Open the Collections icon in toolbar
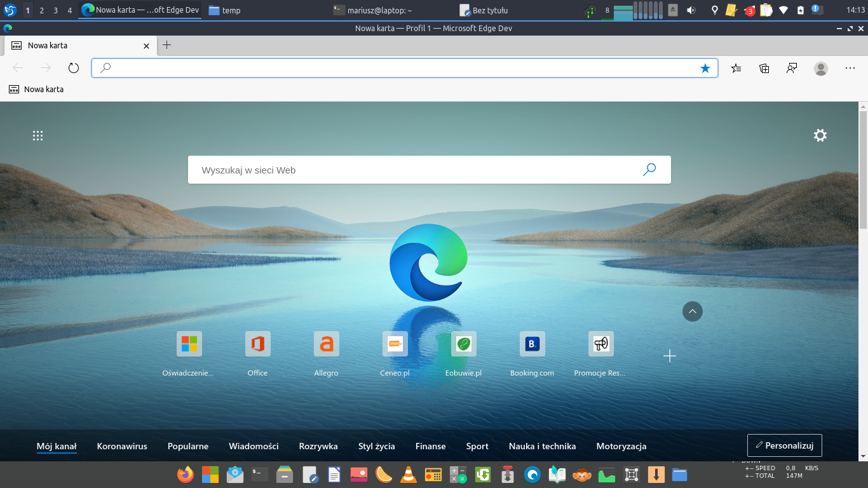This screenshot has height=488, width=868. tap(764, 68)
